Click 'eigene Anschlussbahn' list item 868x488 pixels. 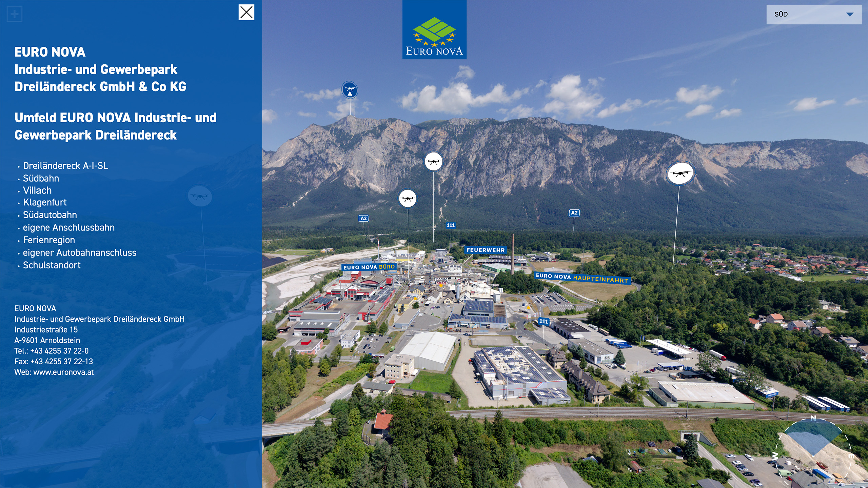[69, 227]
